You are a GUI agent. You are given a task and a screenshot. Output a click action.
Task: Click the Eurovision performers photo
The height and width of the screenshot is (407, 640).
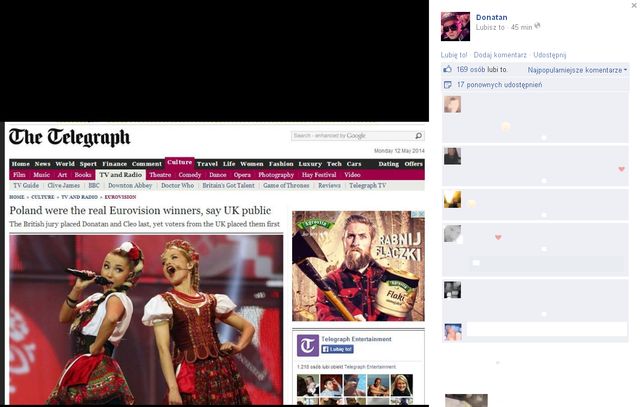[146, 319]
